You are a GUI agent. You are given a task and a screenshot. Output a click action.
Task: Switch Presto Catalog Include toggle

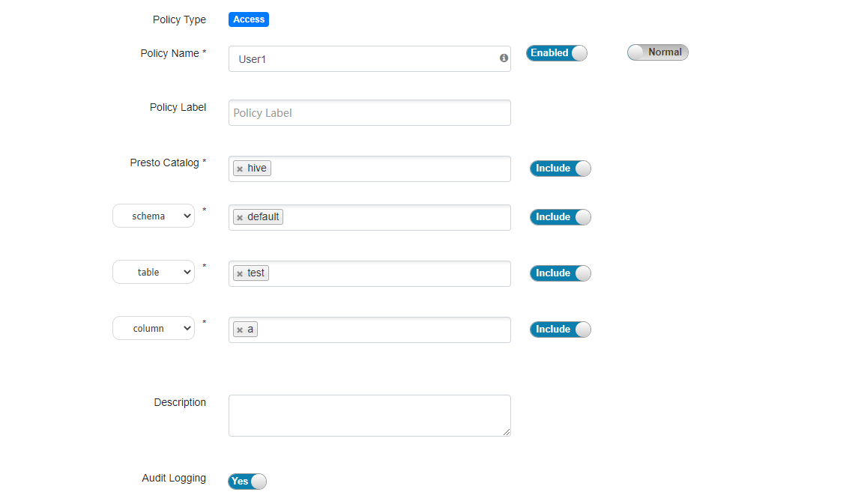click(x=560, y=168)
